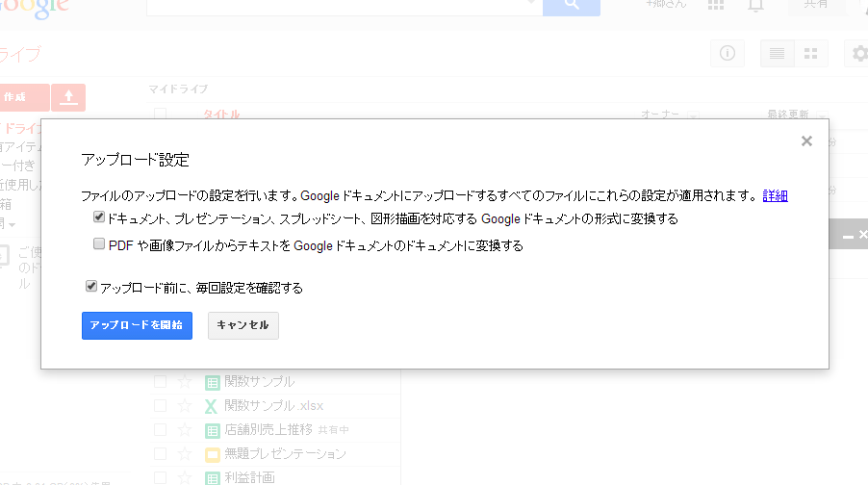Viewport: 868px width, 485px height.
Task: Minimize the upload progress panel
Action: 848,237
